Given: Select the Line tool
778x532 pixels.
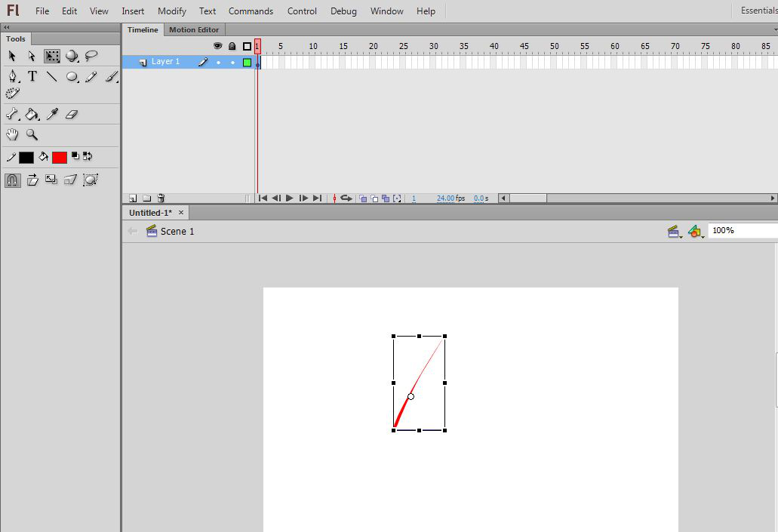Looking at the screenshot, I should (x=51, y=76).
